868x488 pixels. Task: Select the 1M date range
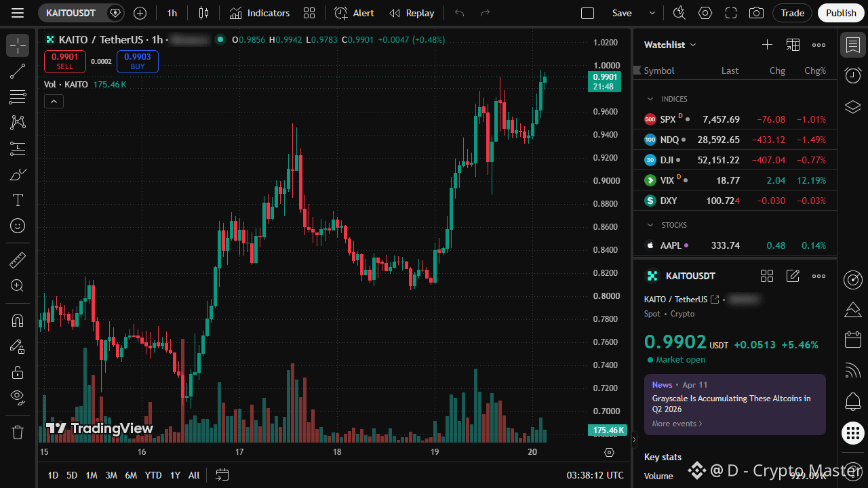click(x=92, y=475)
